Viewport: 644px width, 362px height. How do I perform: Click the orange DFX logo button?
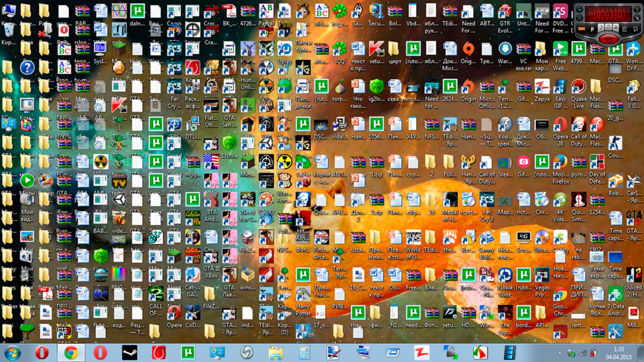[x=582, y=29]
